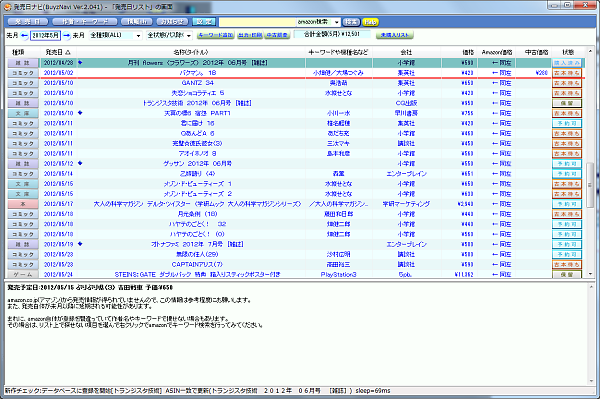Click the list's vertical scrollbar thumb

(x=590, y=185)
